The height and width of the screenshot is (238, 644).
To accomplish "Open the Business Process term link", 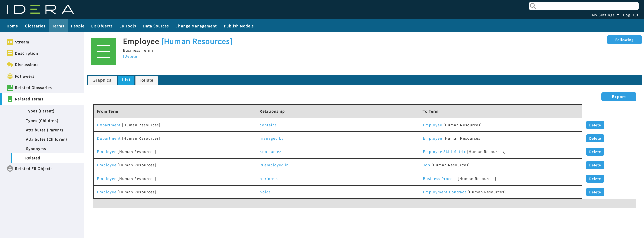I will pos(440,179).
